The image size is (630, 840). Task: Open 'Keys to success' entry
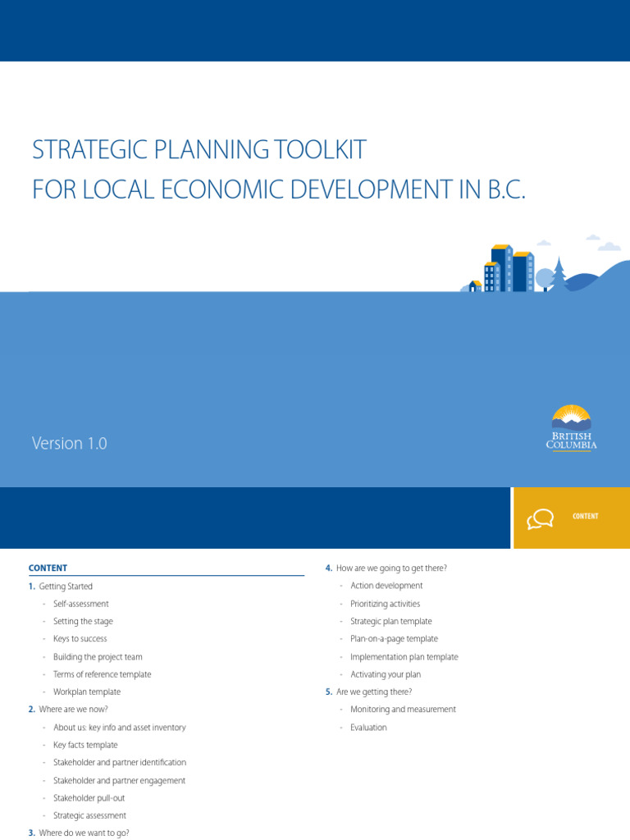[80, 638]
